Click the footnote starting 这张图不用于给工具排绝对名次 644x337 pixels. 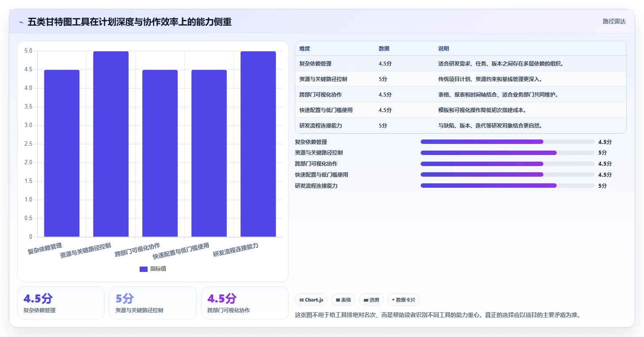[x=437, y=315]
